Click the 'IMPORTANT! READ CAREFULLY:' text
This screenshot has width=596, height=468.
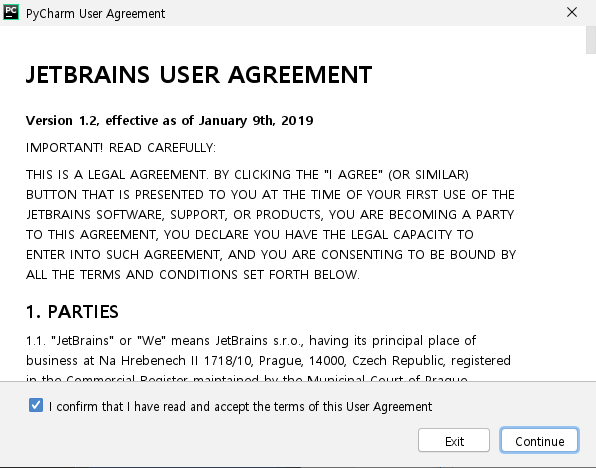(x=120, y=148)
